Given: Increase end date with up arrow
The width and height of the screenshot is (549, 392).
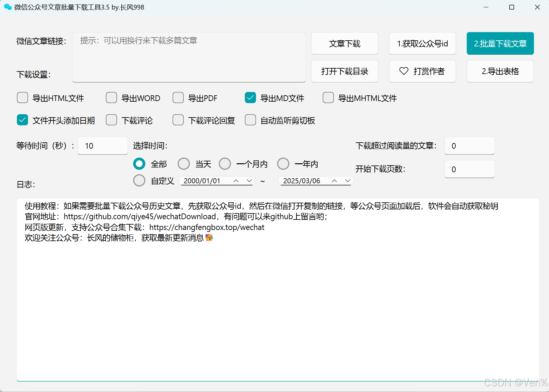Looking at the screenshot, I should coord(335,181).
